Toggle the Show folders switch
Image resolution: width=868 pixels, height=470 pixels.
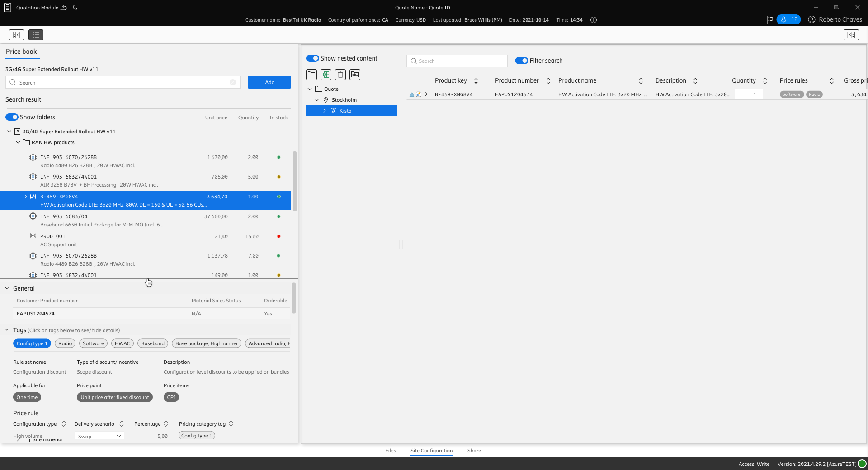[x=12, y=117]
